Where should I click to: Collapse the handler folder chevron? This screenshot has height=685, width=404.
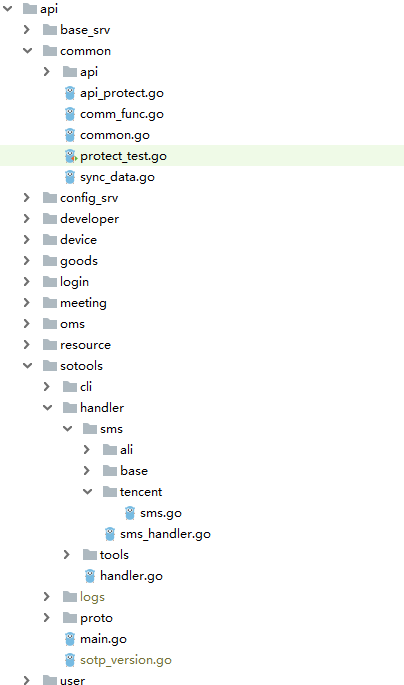point(47,408)
